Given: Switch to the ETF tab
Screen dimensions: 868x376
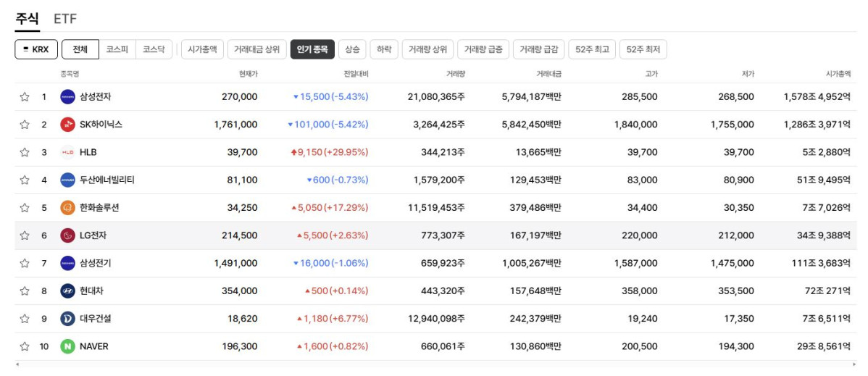Looking at the screenshot, I should (65, 19).
